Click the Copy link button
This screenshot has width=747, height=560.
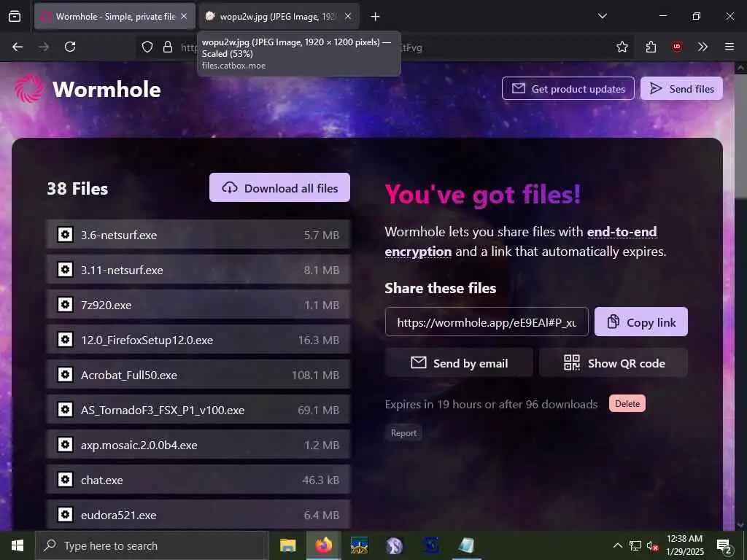(640, 322)
